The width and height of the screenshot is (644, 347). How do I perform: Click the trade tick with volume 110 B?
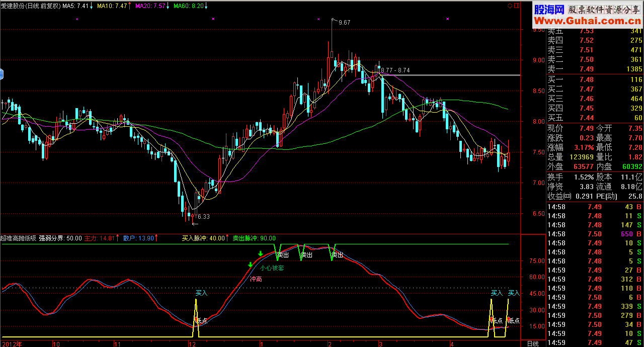[595, 288]
